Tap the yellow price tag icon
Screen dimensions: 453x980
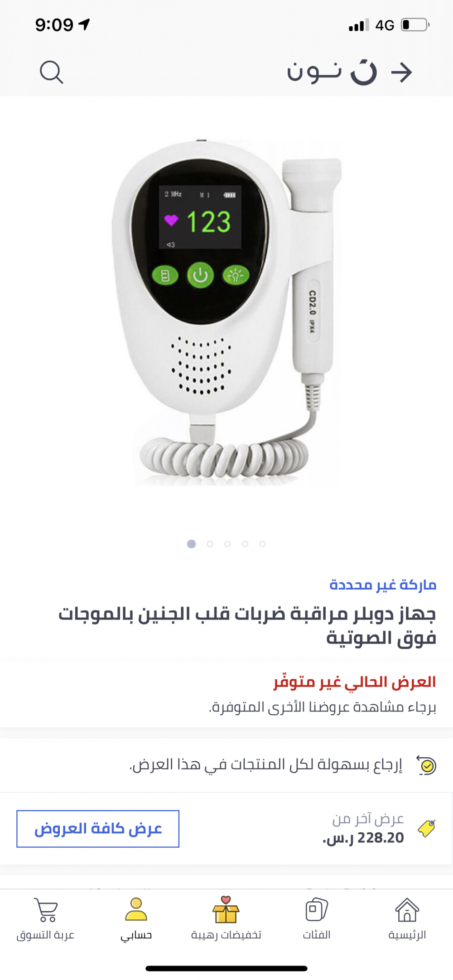click(426, 828)
